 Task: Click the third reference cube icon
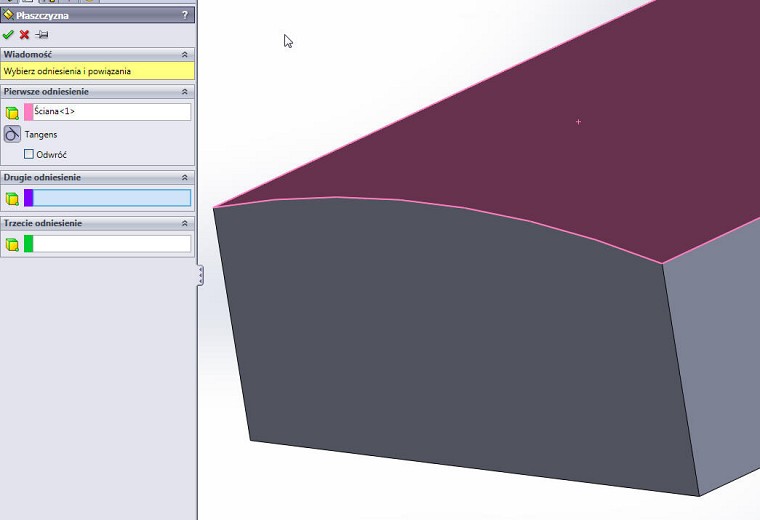coord(12,244)
